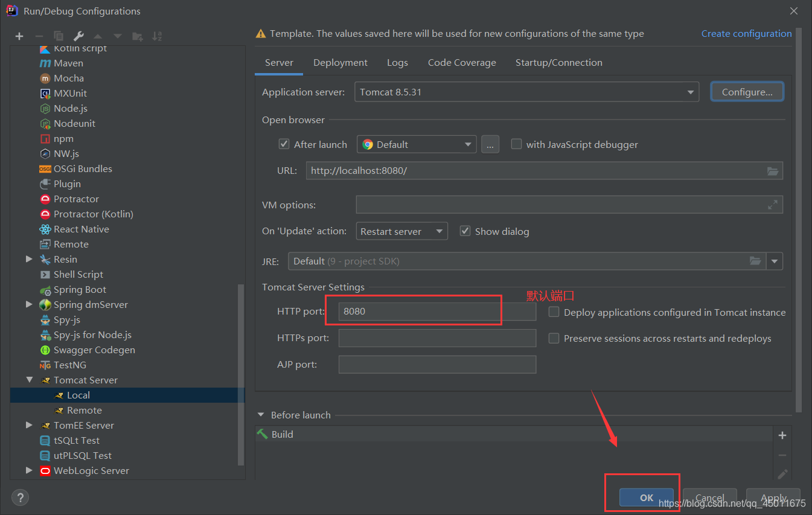812x515 pixels.
Task: Click the AJP port input field
Action: pos(437,365)
